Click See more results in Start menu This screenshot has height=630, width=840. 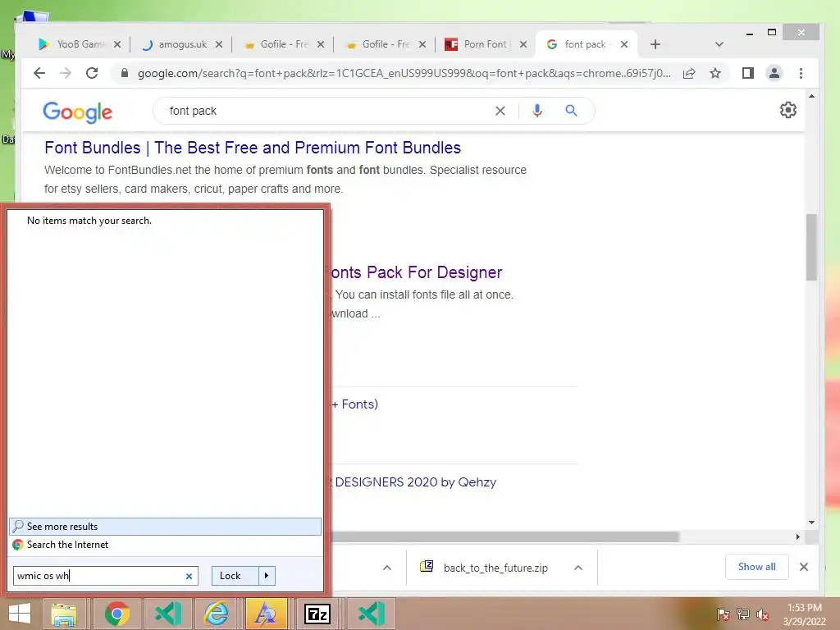pos(165,527)
